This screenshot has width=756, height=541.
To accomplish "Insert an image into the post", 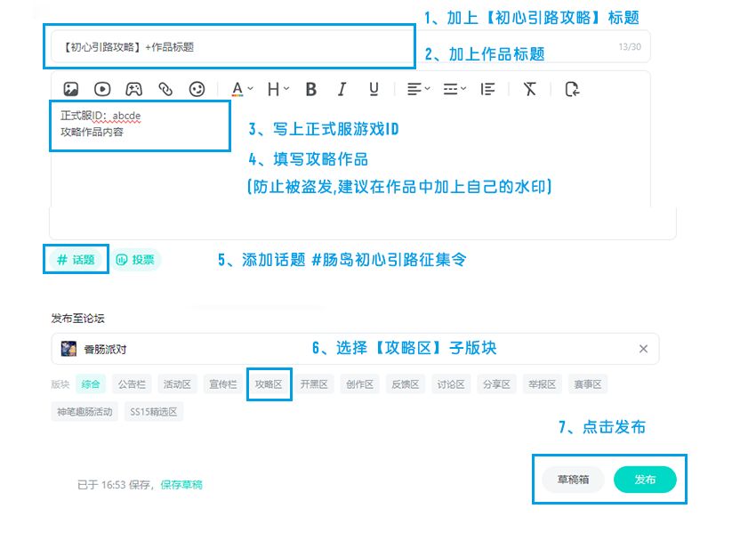I will [x=71, y=89].
